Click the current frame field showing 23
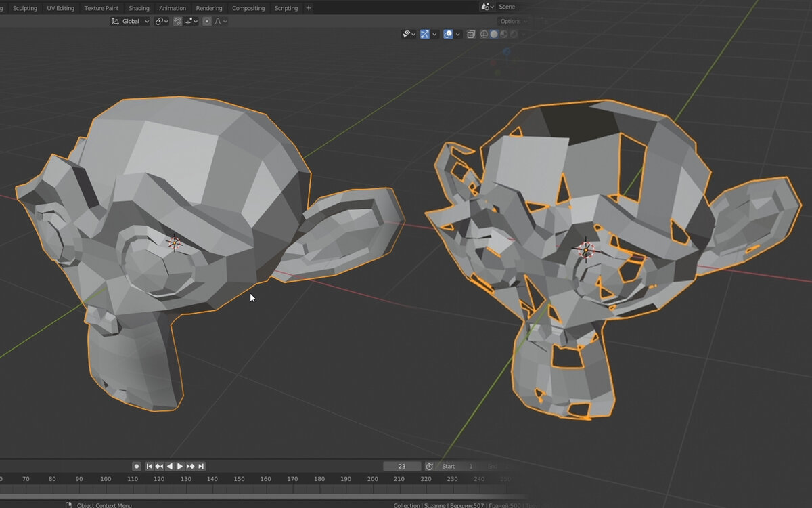Screen dimensions: 812x508 [x=402, y=466]
